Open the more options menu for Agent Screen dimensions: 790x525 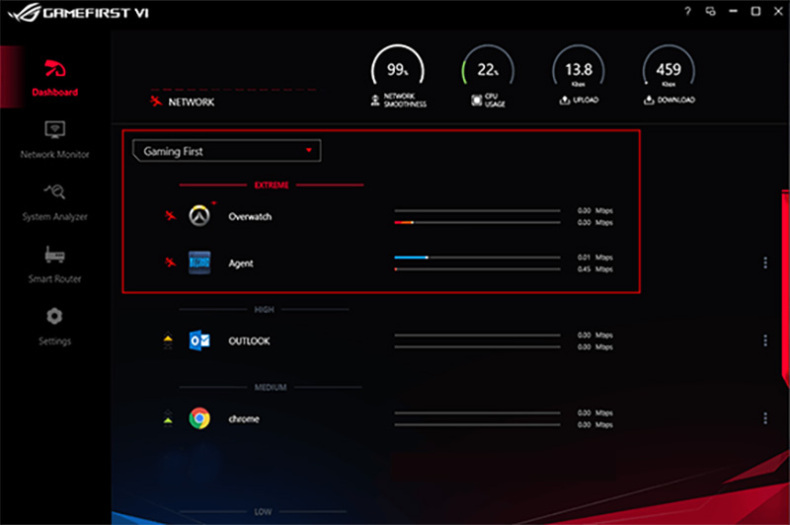[765, 262]
